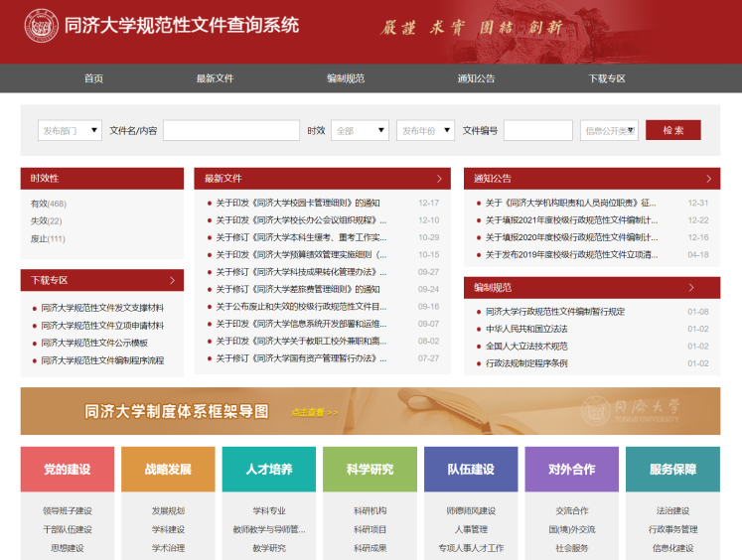Open 学科建设 subcategory
Screen dimensions: 742x560
point(168,529)
